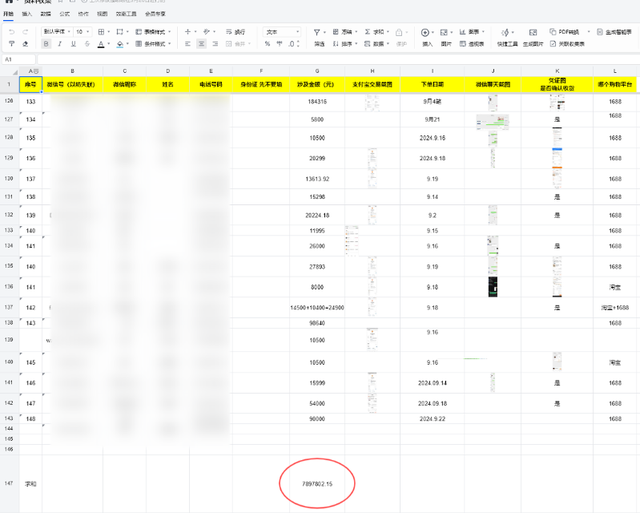Switch to the 插入 tab
Image resolution: width=640 pixels, height=513 pixels.
point(27,14)
